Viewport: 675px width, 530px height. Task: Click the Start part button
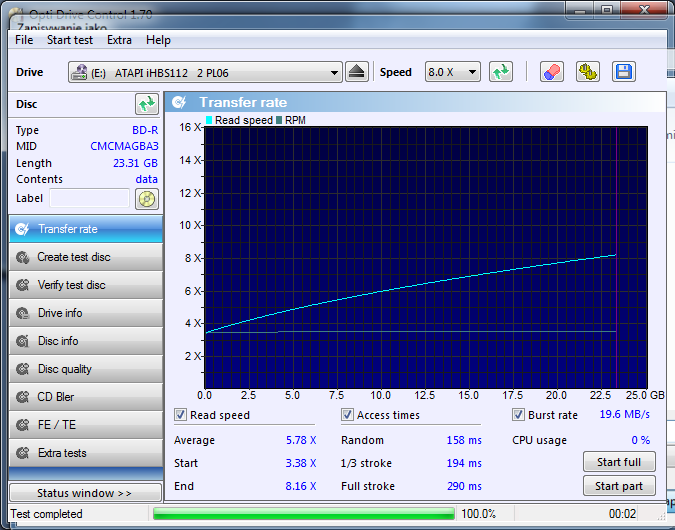(x=619, y=486)
